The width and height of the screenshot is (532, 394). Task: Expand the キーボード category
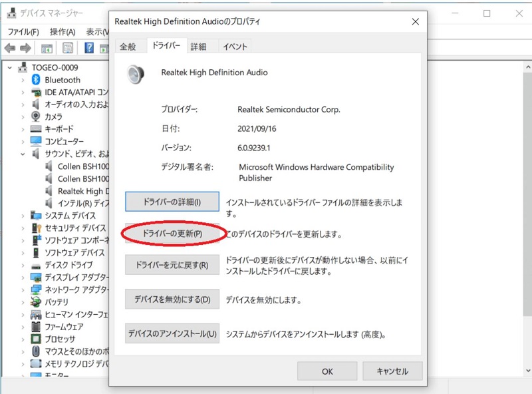[x=23, y=129]
